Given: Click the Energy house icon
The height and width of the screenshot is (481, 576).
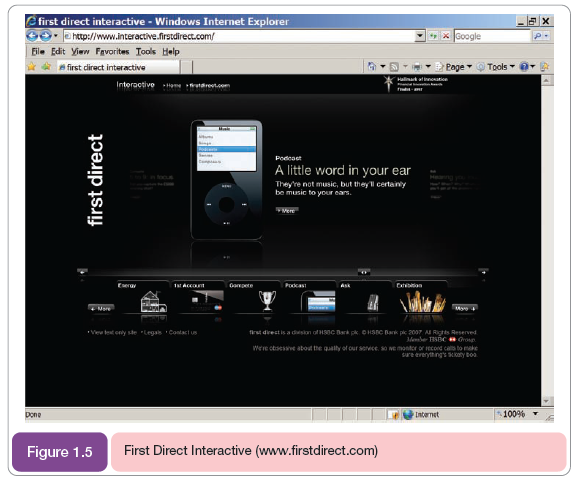Looking at the screenshot, I should click(x=154, y=301).
